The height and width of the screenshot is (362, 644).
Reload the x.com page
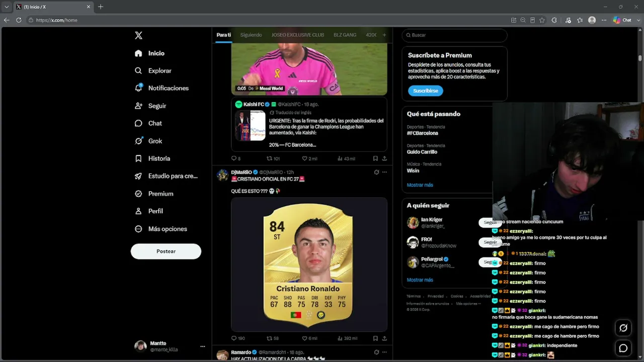(x=19, y=20)
